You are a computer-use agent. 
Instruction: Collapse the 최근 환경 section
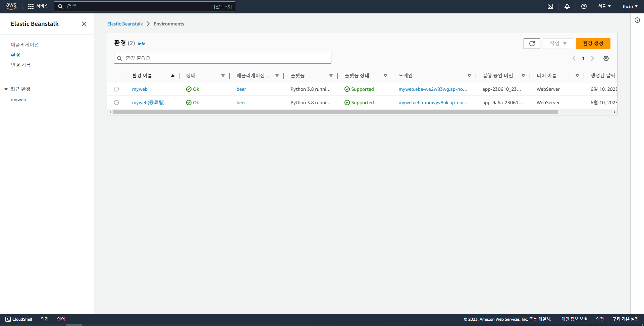coord(6,89)
